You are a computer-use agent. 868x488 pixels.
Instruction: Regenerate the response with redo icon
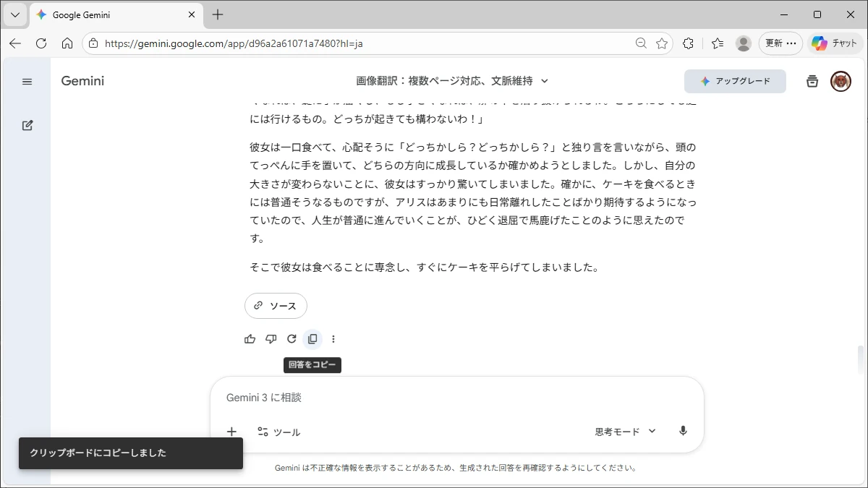click(x=292, y=339)
